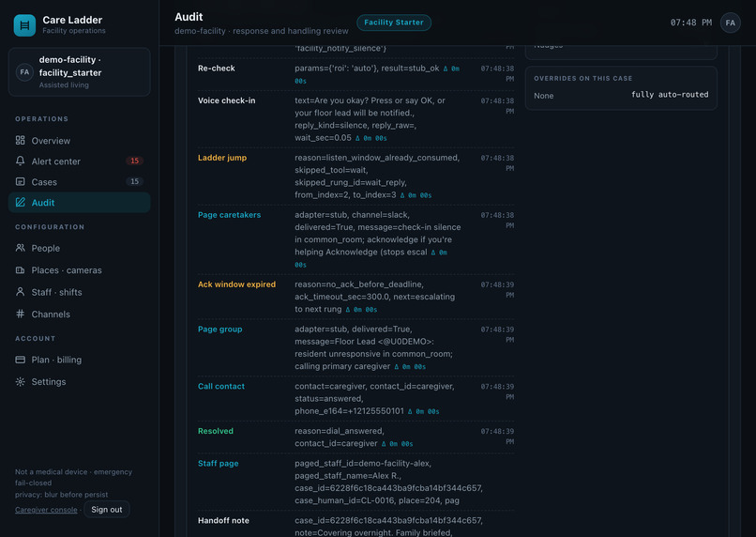Viewport: 756px width, 537px height.
Task: Click the Staff page event label
Action: click(x=218, y=463)
